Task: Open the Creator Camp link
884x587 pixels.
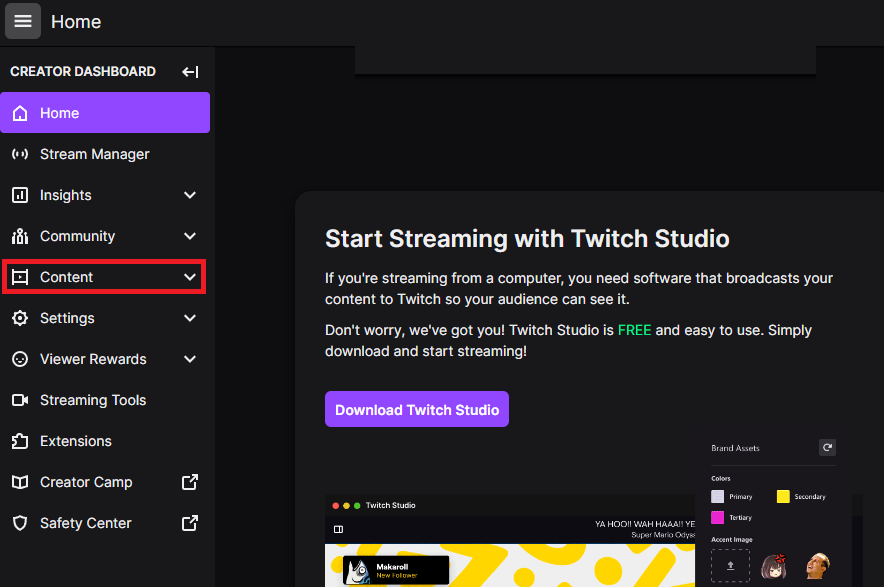Action: click(105, 482)
